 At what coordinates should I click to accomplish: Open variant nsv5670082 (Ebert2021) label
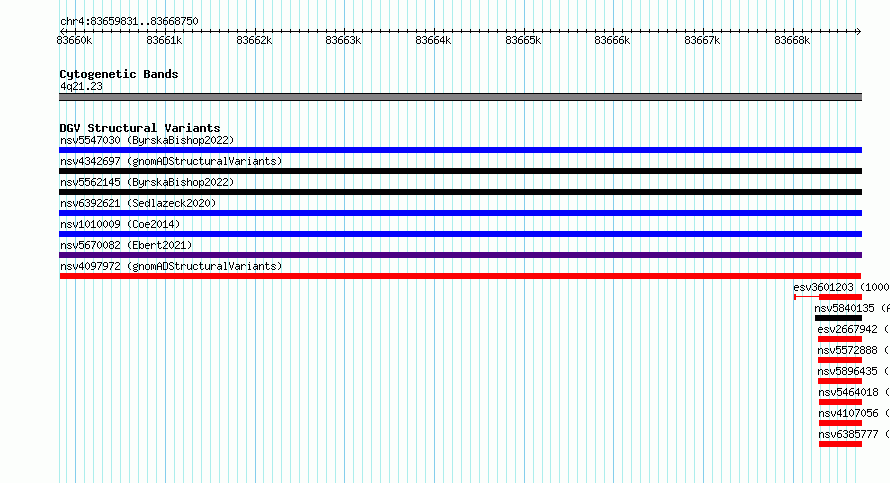point(126,245)
